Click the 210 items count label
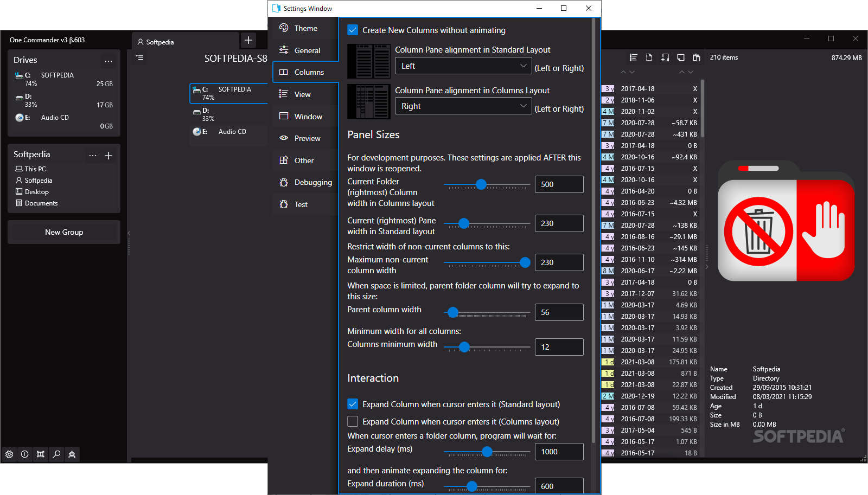Screen dimensions: 868x495 pos(724,57)
